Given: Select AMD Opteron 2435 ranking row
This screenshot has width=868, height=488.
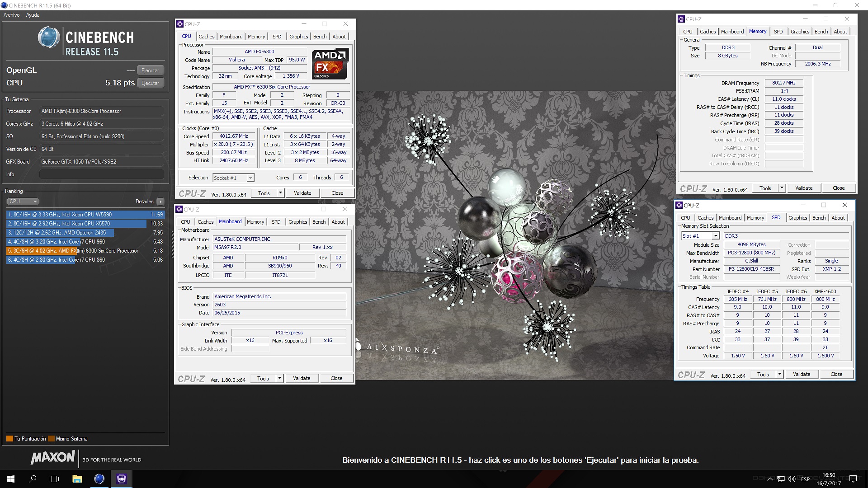Looking at the screenshot, I should point(85,233).
